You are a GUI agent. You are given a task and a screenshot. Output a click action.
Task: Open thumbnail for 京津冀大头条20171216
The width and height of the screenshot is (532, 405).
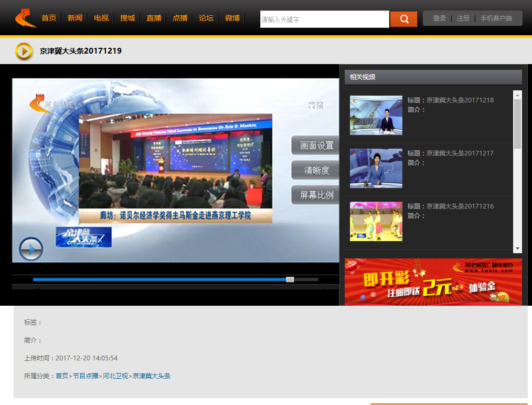click(376, 221)
